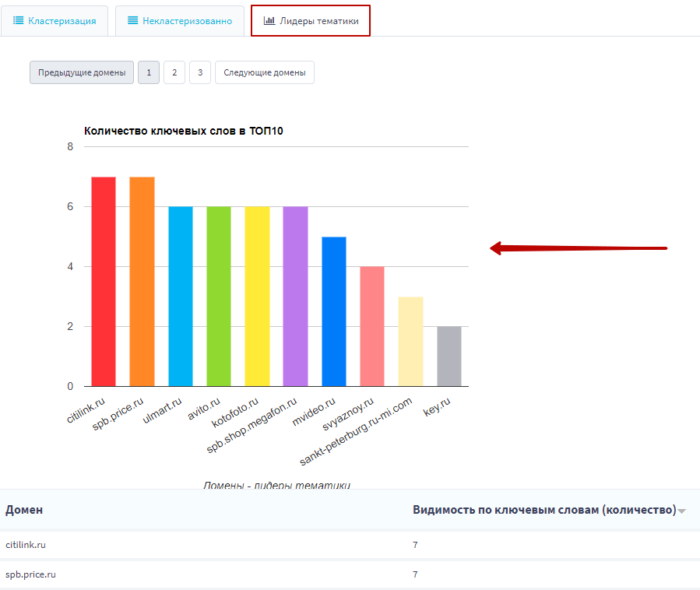The image size is (700, 590).
Task: Click the Предыдущие домены button
Action: (82, 72)
